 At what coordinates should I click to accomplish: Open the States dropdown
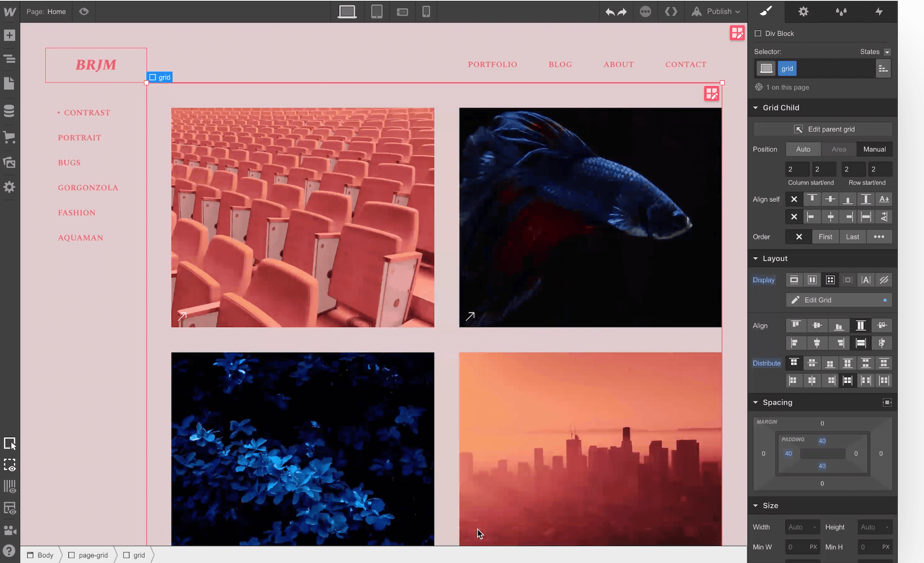click(887, 52)
